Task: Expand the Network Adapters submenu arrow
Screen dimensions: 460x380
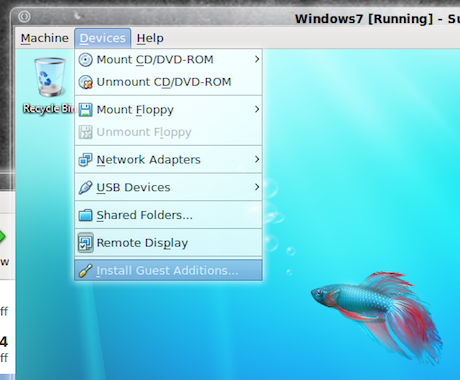Action: (257, 159)
